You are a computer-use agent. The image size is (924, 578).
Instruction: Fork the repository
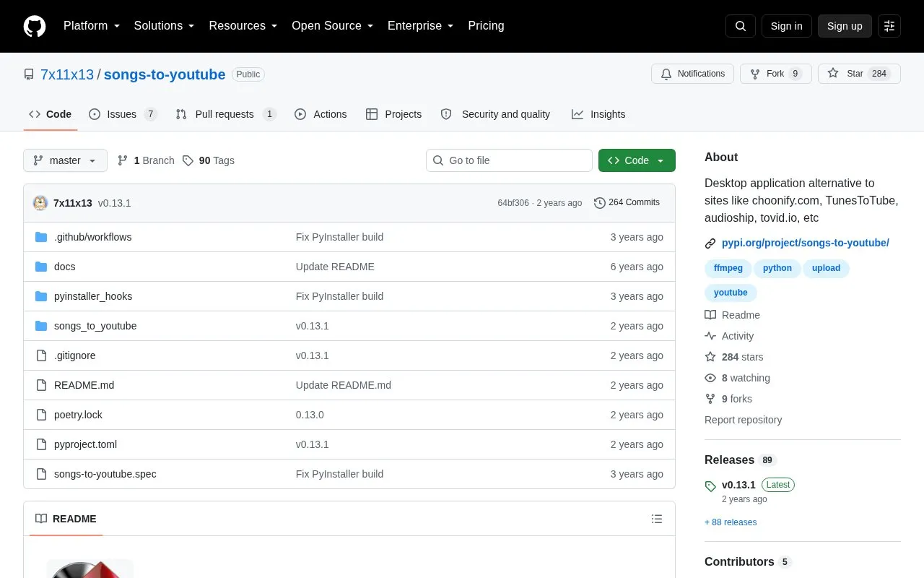[776, 74]
